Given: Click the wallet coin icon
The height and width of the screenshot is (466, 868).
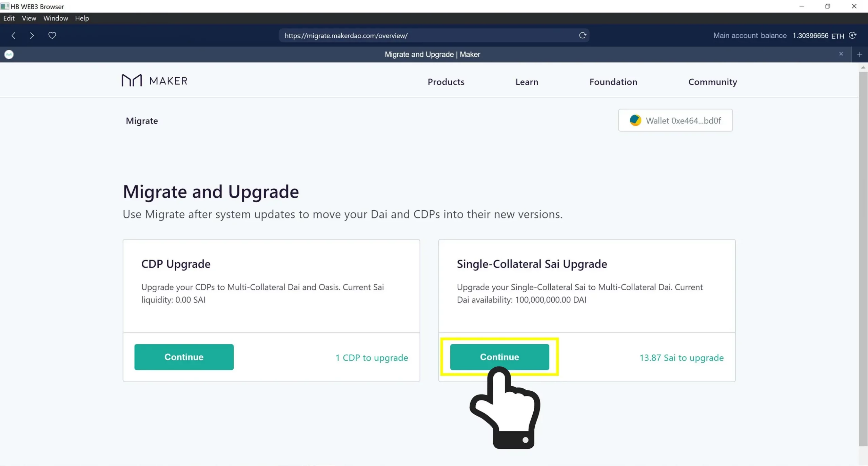Looking at the screenshot, I should point(635,120).
